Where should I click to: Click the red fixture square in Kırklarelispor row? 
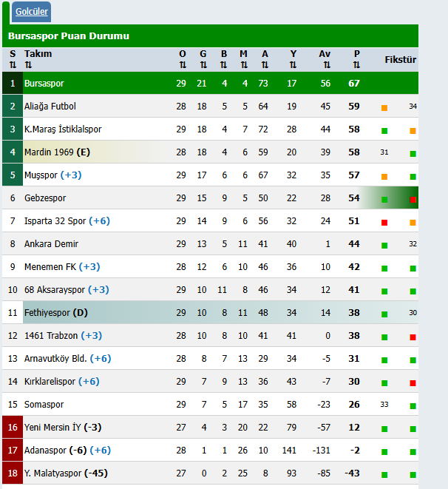pyautogui.click(x=413, y=383)
